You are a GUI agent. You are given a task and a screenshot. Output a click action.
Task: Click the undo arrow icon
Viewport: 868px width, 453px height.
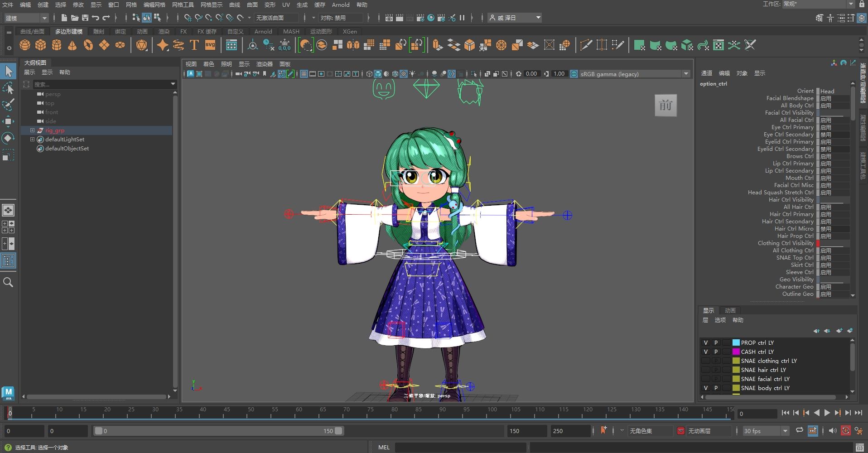click(x=95, y=18)
